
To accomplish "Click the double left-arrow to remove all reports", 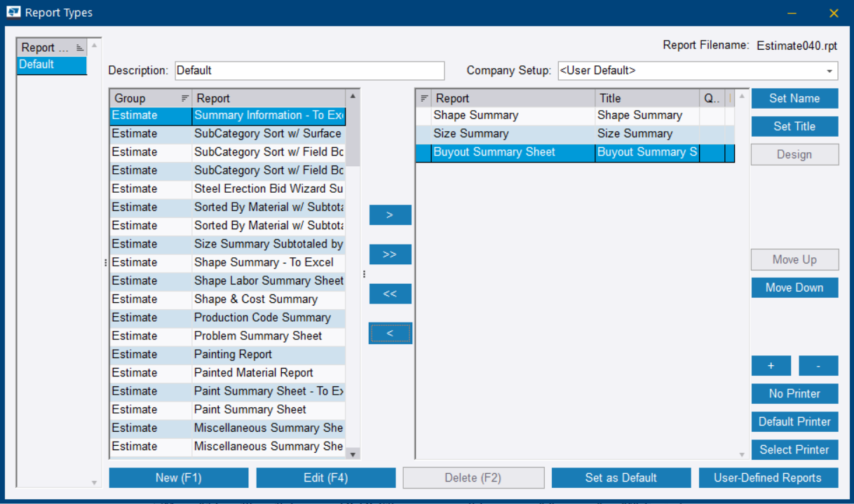I will (x=390, y=293).
